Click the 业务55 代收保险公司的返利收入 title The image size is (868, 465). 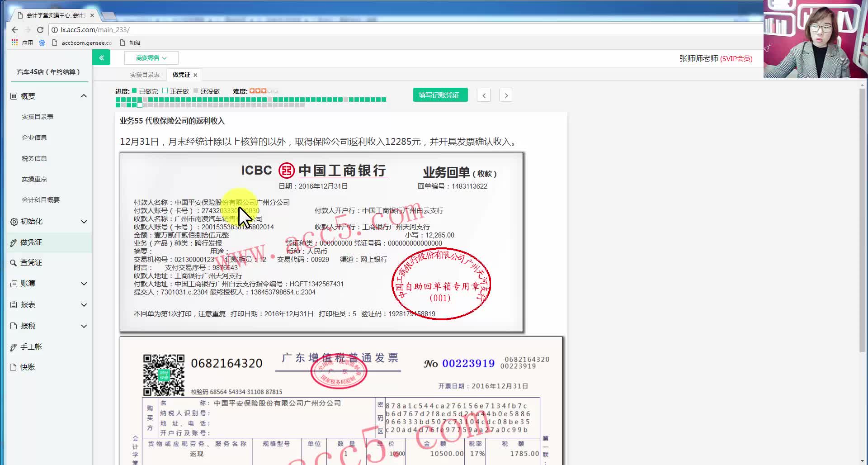point(172,121)
